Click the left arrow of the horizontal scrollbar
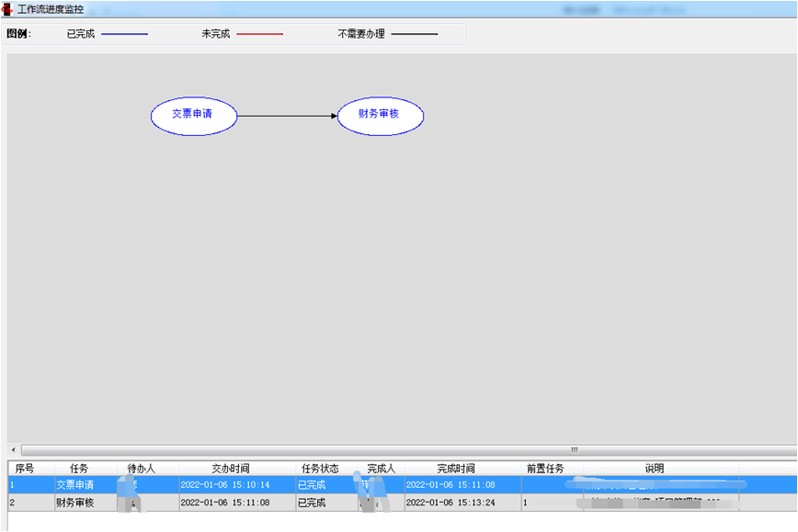The width and height of the screenshot is (798, 532). [11, 450]
